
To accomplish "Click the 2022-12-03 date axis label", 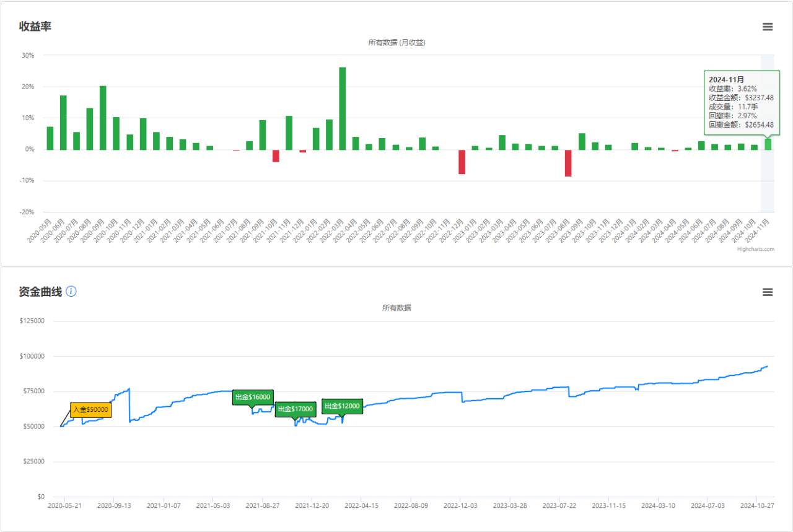I will tap(460, 506).
